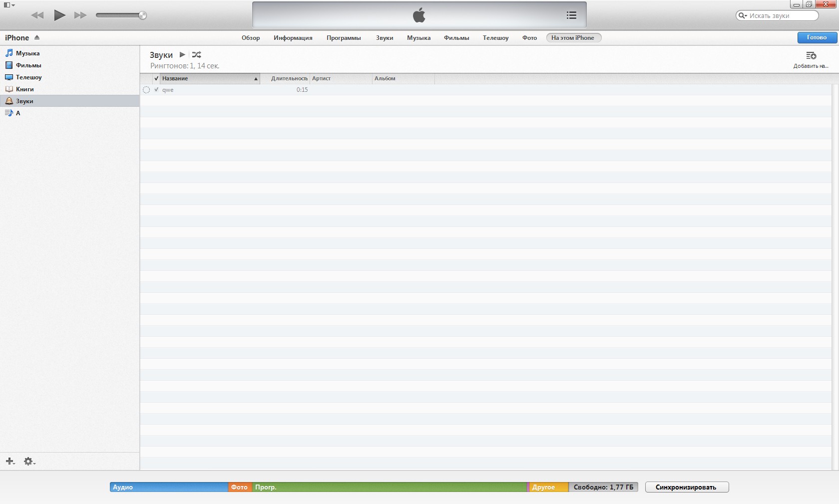Open the iTunes window menu icon

pos(9,5)
